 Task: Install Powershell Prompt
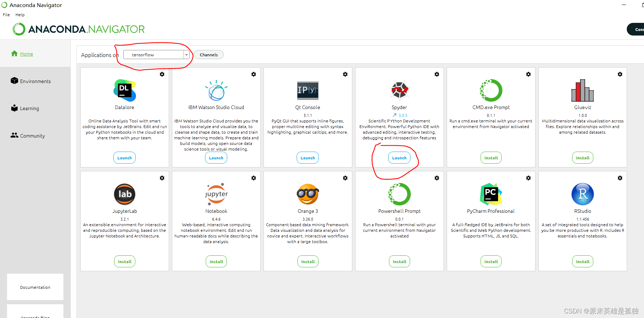click(400, 261)
